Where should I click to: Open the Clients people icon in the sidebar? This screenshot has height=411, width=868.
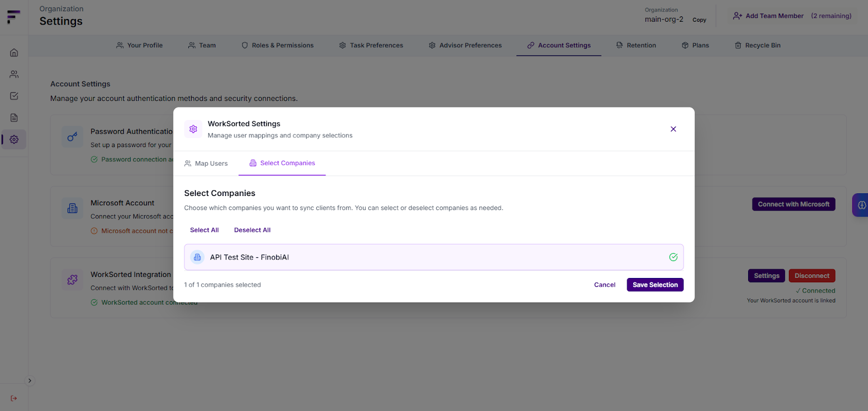(x=14, y=74)
